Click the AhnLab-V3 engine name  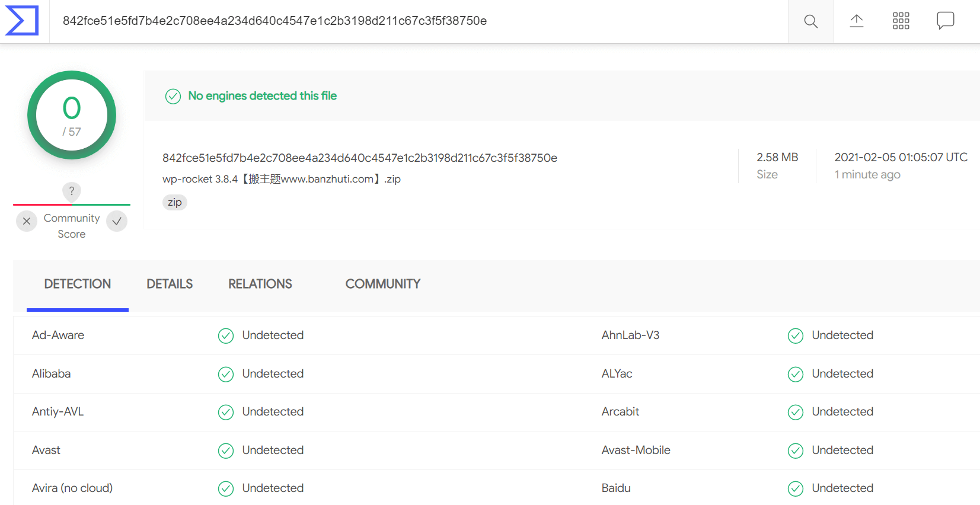point(630,335)
